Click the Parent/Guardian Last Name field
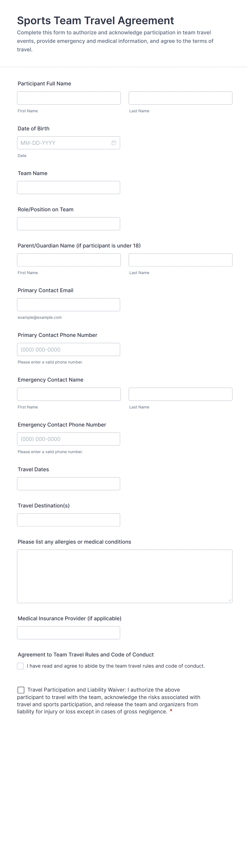The height and width of the screenshot is (868, 247). (180, 260)
